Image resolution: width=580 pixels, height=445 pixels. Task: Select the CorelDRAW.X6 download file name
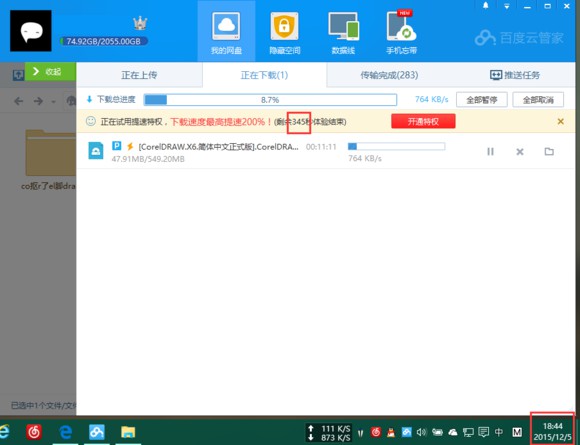tap(218, 147)
